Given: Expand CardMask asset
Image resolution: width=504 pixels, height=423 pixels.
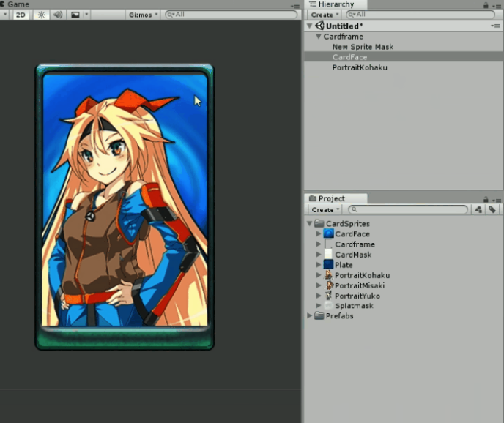Looking at the screenshot, I should (x=319, y=254).
